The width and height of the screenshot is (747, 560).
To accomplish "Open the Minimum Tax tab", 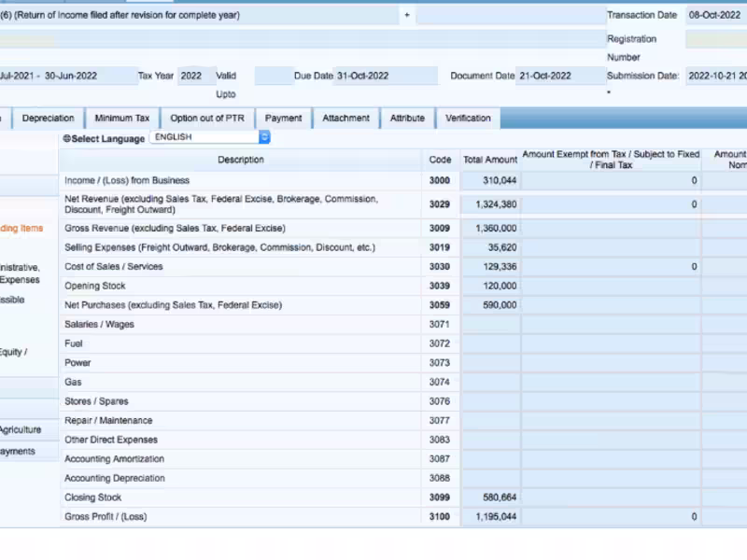I will pos(122,119).
